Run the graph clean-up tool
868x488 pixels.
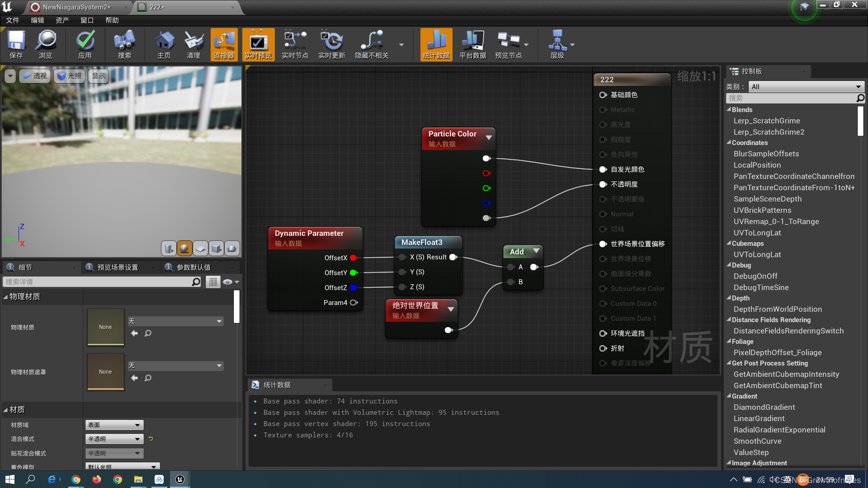tap(193, 44)
